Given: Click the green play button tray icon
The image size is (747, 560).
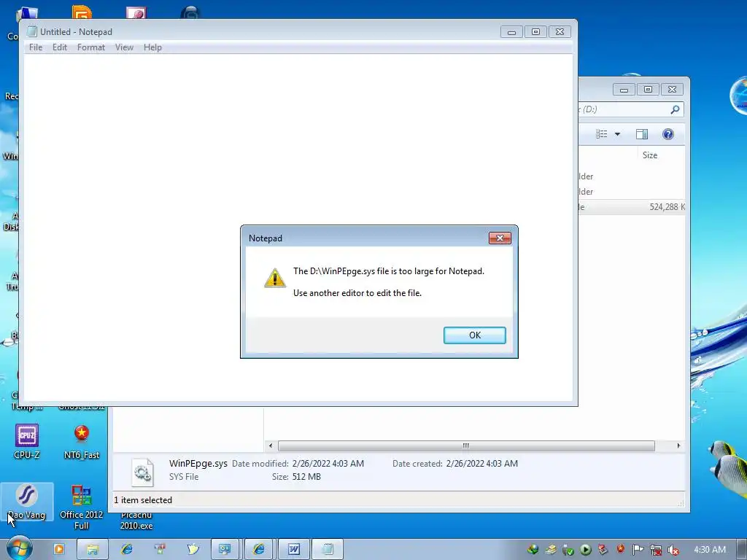Looking at the screenshot, I should click(586, 550).
